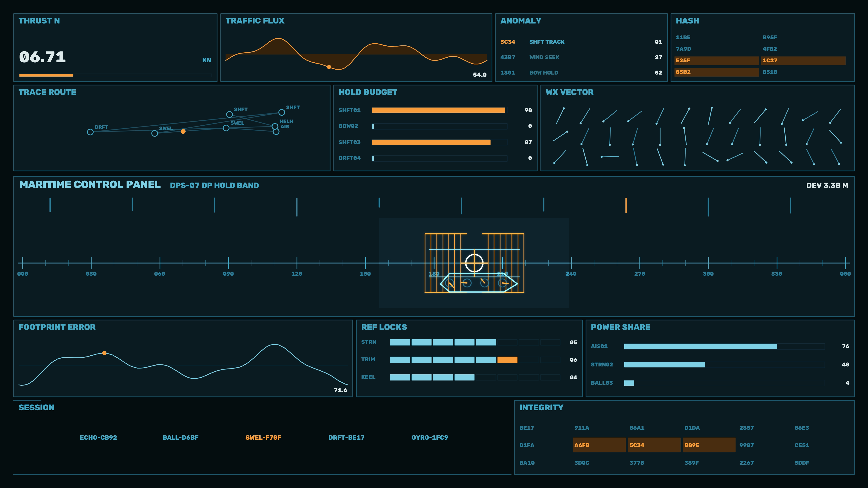Viewport: 868px width, 488px height.
Task: Select the HELM AIS route node
Action: 275,126
